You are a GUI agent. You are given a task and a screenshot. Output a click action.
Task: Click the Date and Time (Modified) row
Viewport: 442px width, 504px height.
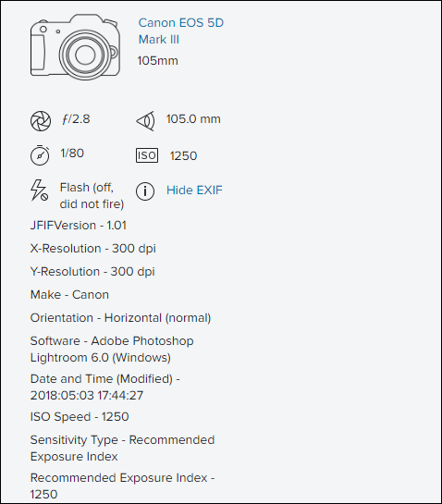(105, 387)
